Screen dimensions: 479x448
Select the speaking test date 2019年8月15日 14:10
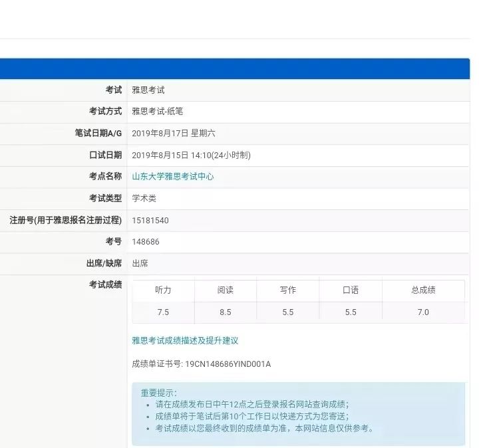[x=172, y=156]
